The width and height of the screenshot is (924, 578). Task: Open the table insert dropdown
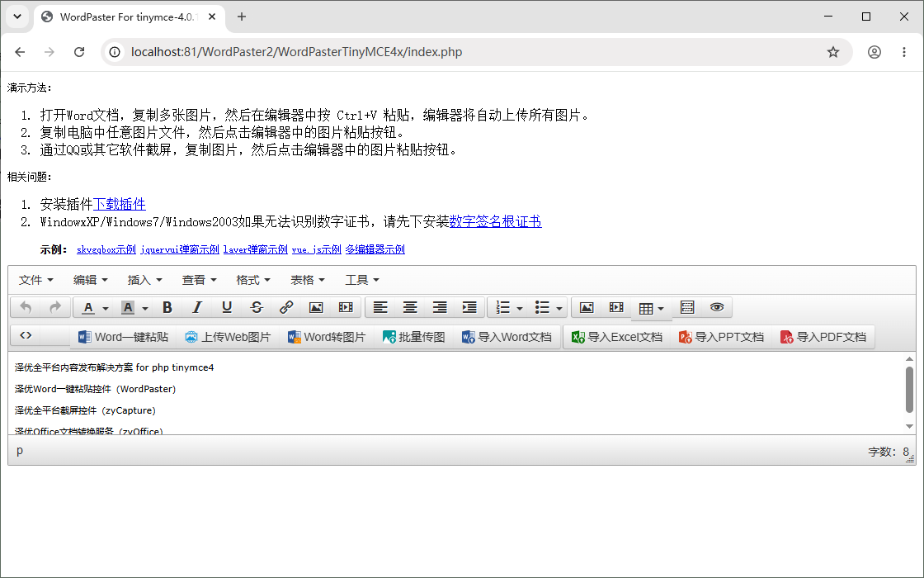coord(651,309)
